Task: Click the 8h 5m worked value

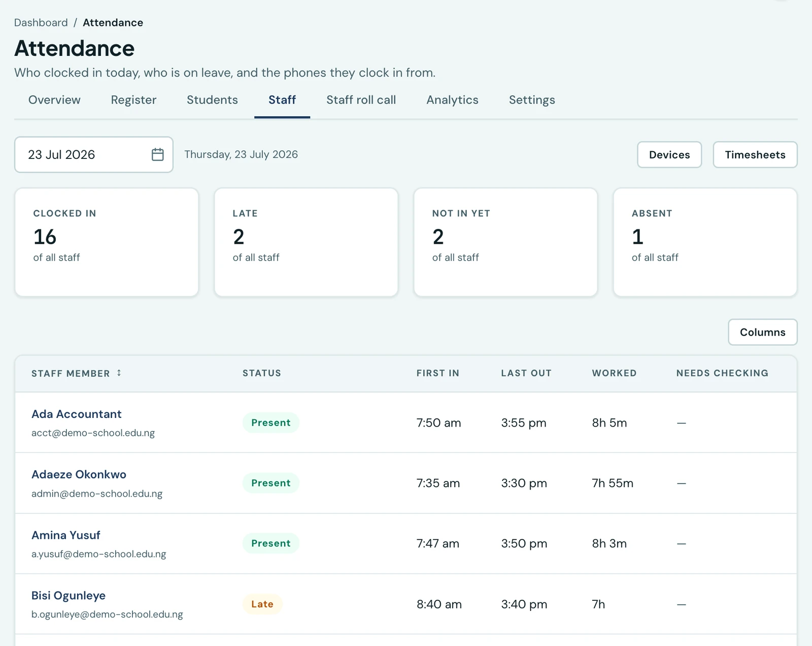Action: (x=610, y=423)
